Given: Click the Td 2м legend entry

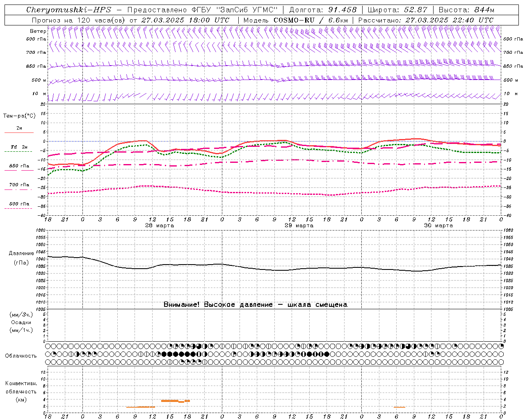Looking at the screenshot, I should (x=19, y=147).
